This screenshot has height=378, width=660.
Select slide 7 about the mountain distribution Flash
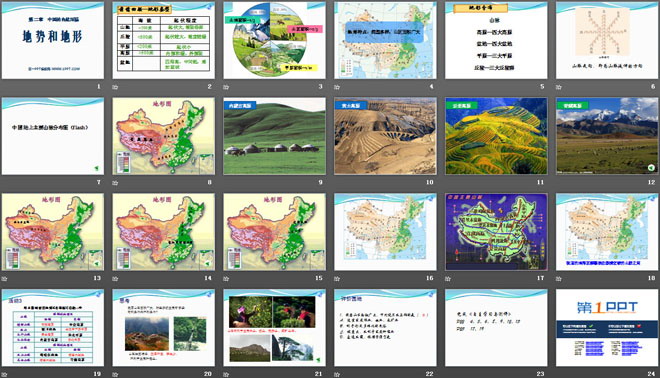click(x=53, y=136)
